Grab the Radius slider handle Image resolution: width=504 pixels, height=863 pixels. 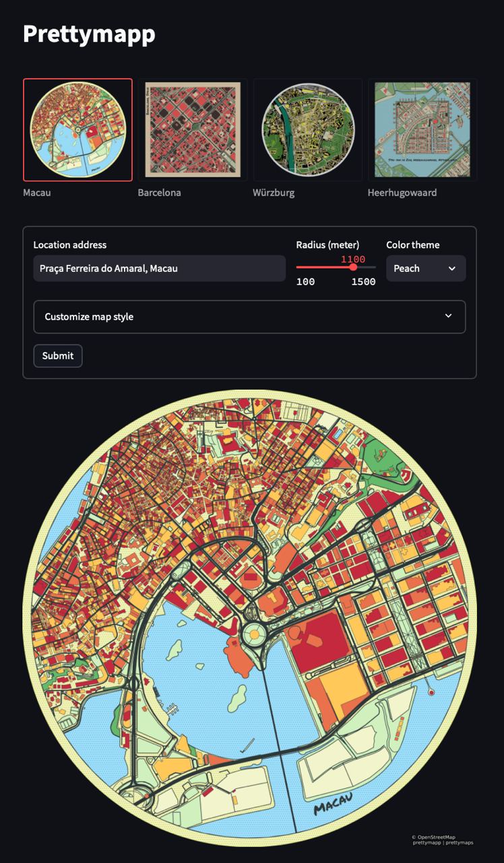353,268
